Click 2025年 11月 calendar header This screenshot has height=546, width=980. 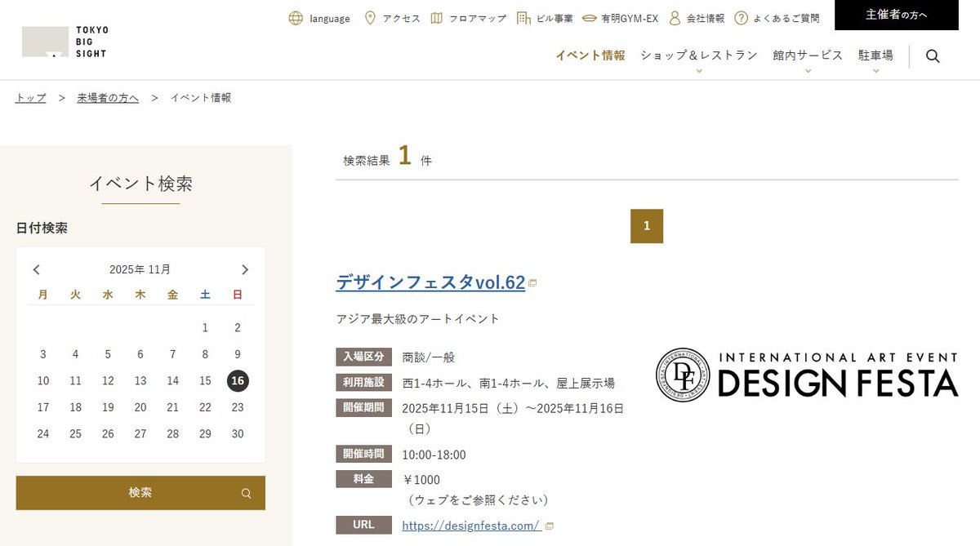[140, 269]
